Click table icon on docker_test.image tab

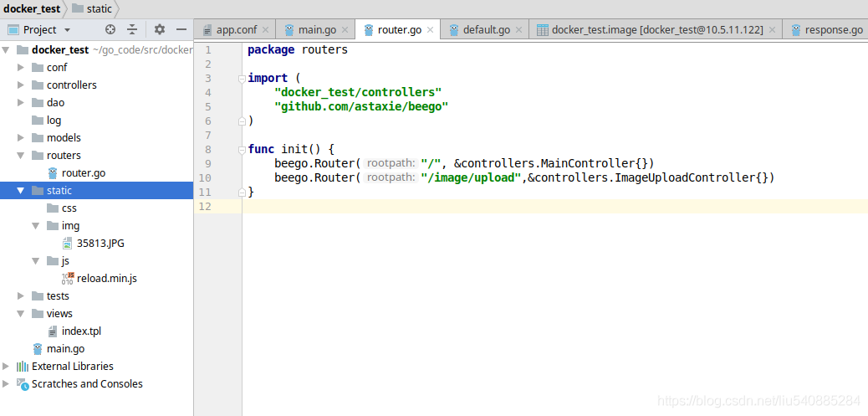(543, 30)
